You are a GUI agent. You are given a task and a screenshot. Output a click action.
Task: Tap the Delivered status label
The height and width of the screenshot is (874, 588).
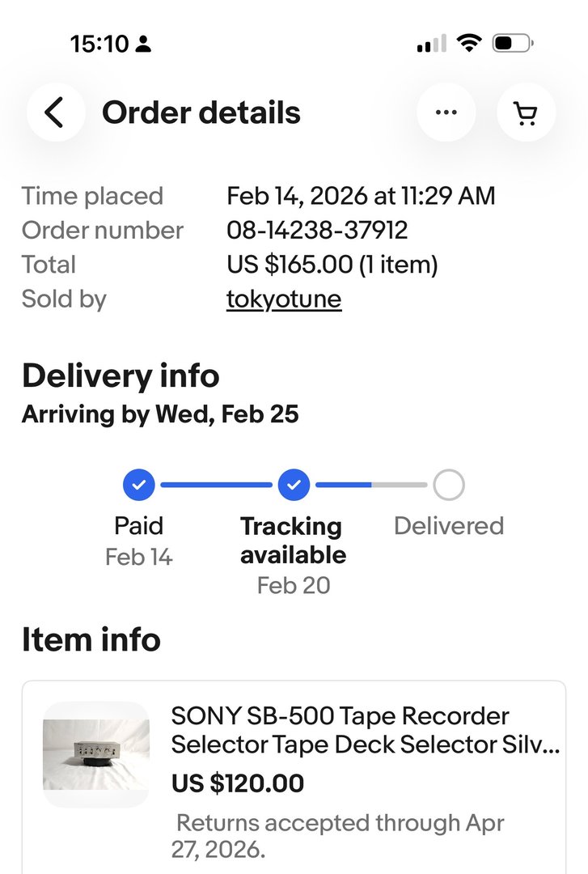(x=449, y=526)
